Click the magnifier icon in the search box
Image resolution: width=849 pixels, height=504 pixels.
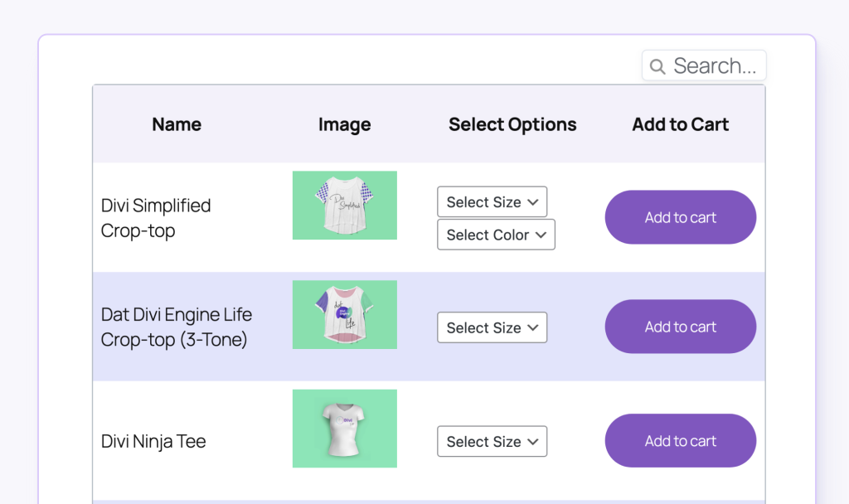click(x=657, y=66)
